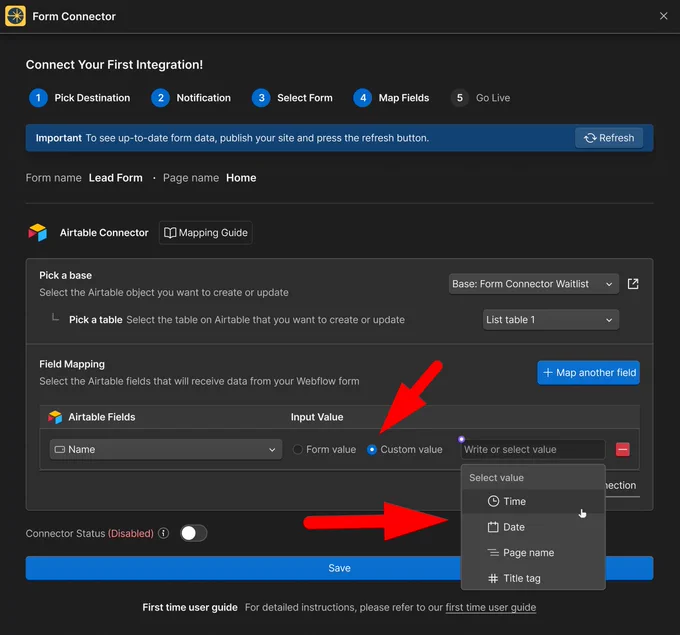
Task: Click the Home page name text
Action: [241, 178]
